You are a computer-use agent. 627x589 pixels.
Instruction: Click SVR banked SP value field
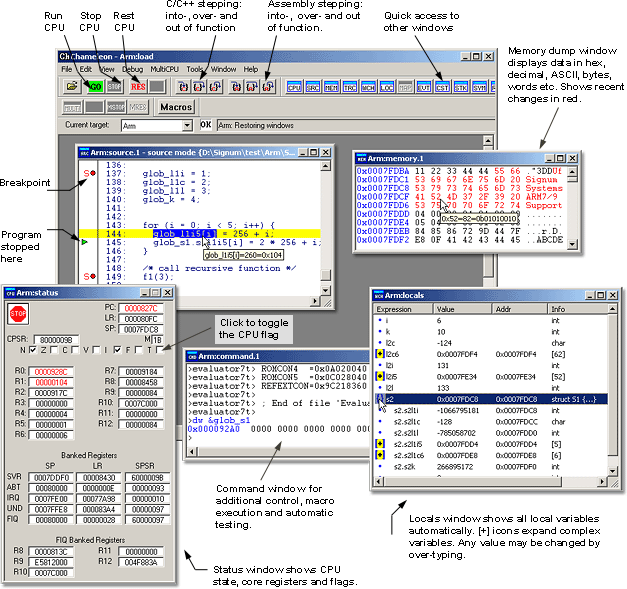(51, 478)
